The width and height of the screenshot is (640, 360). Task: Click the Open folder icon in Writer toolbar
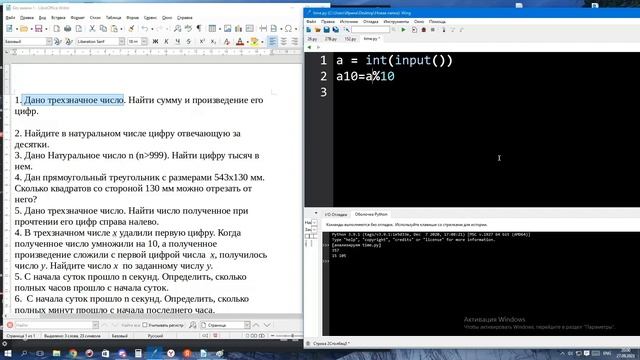click(x=24, y=29)
